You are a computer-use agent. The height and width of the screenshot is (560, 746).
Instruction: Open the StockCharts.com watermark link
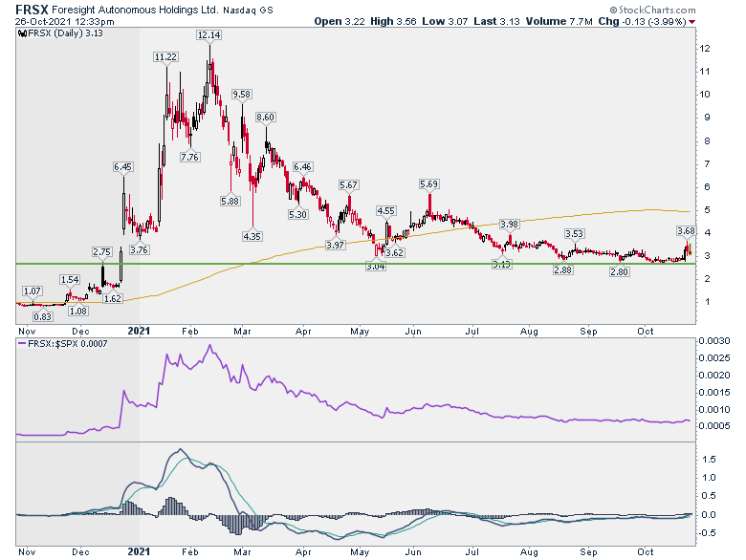[x=652, y=10]
